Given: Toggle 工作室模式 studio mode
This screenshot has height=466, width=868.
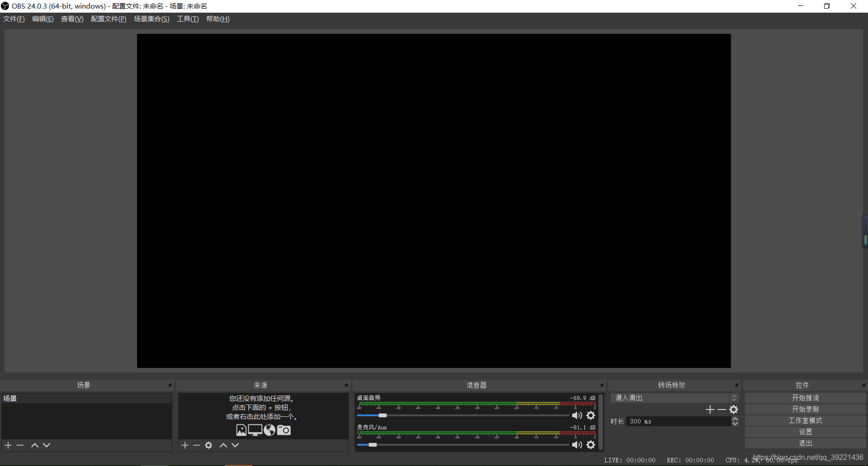Looking at the screenshot, I should [805, 420].
